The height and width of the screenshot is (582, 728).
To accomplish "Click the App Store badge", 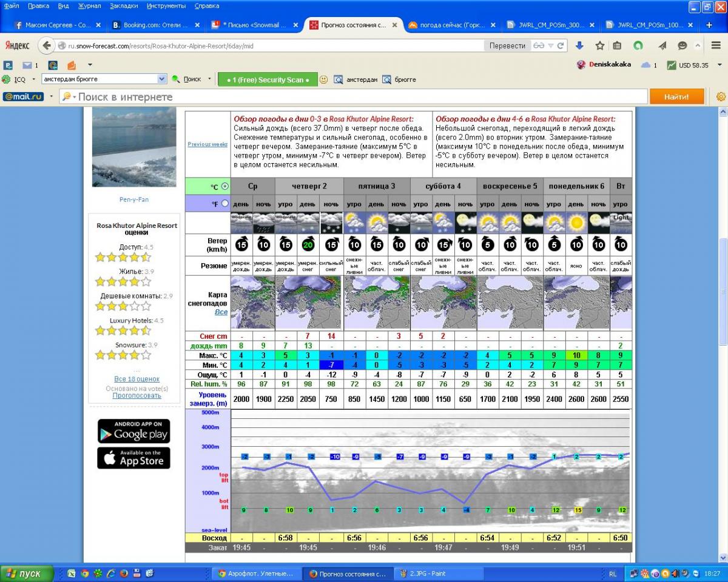I will pos(133,458).
